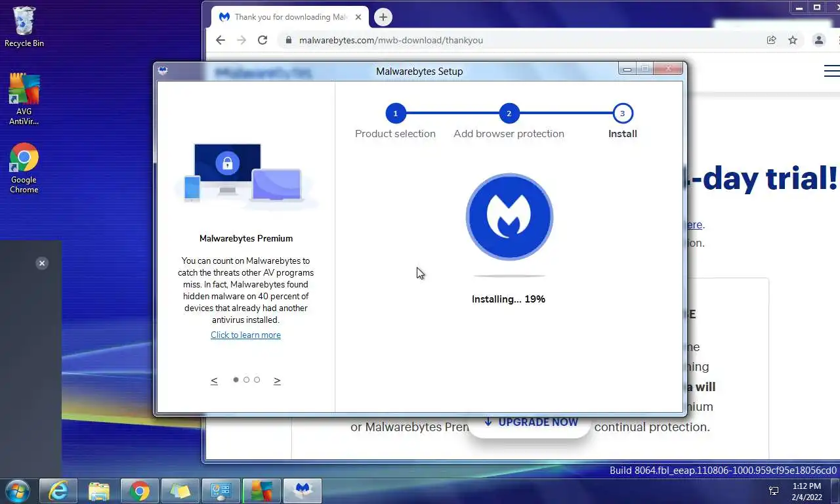This screenshot has width=840, height=504.
Task: Open the taskbar clock showing 1:12 PM
Action: [x=806, y=492]
